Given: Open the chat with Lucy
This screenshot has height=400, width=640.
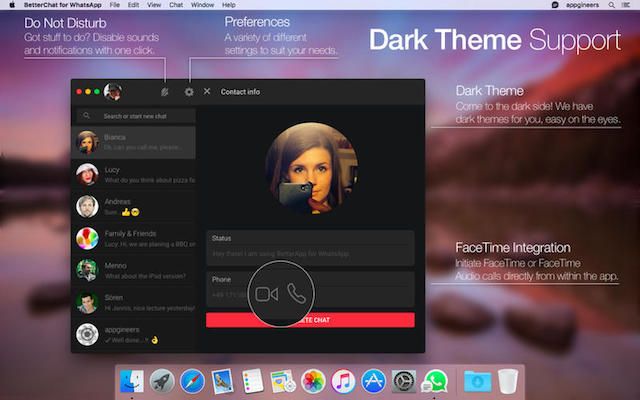Looking at the screenshot, I should pos(133,174).
